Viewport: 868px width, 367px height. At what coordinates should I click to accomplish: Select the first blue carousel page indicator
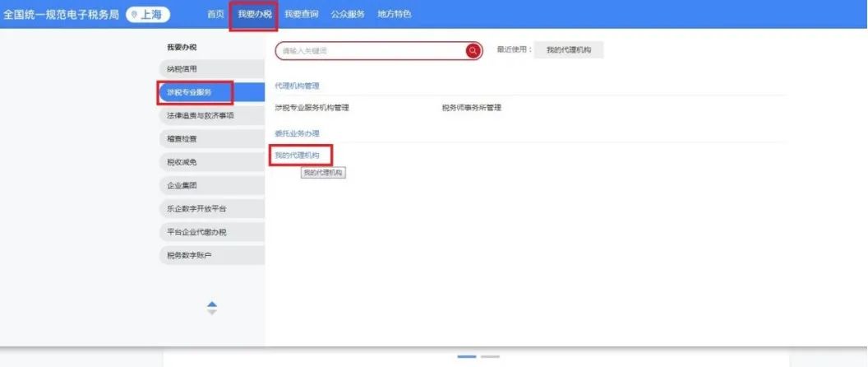click(x=466, y=356)
